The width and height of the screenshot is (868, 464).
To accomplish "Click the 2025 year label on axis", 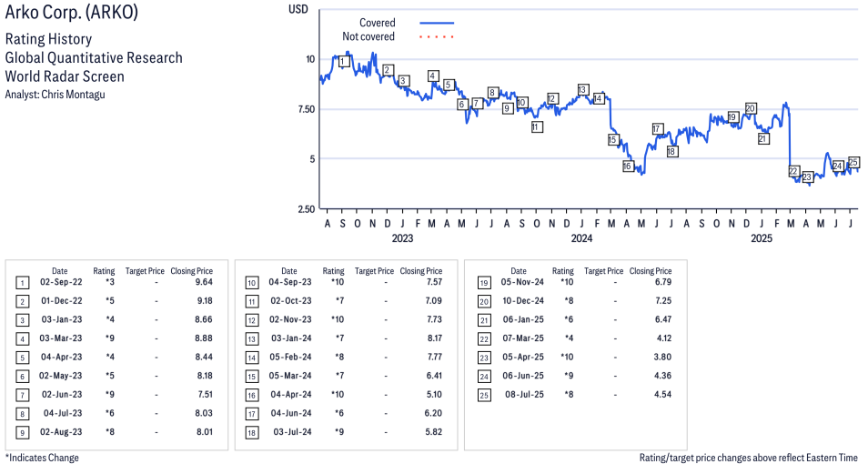I will click(x=762, y=238).
